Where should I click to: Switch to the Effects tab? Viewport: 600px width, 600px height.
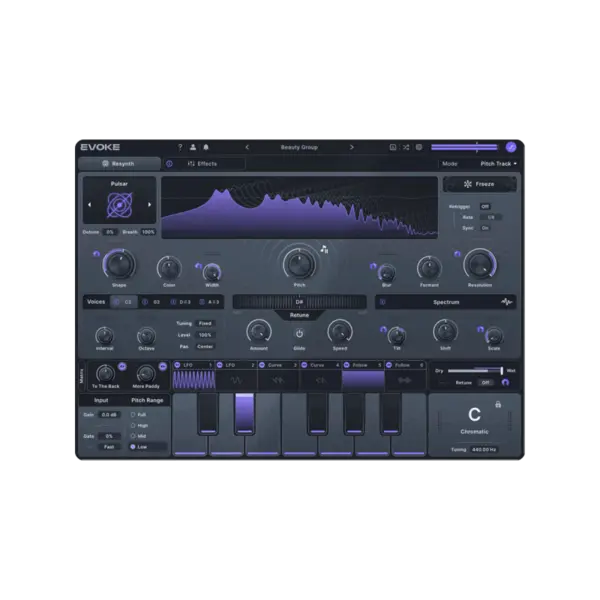[203, 164]
